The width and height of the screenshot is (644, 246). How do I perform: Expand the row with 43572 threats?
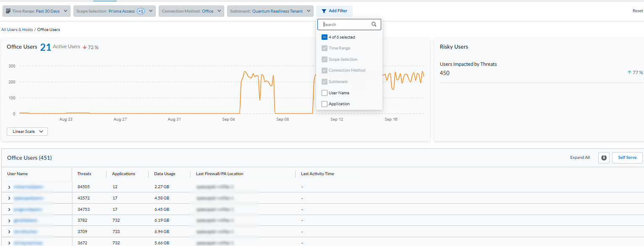pos(9,198)
